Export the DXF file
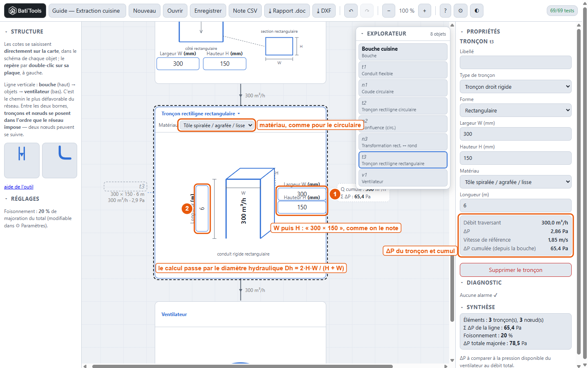 pos(324,11)
